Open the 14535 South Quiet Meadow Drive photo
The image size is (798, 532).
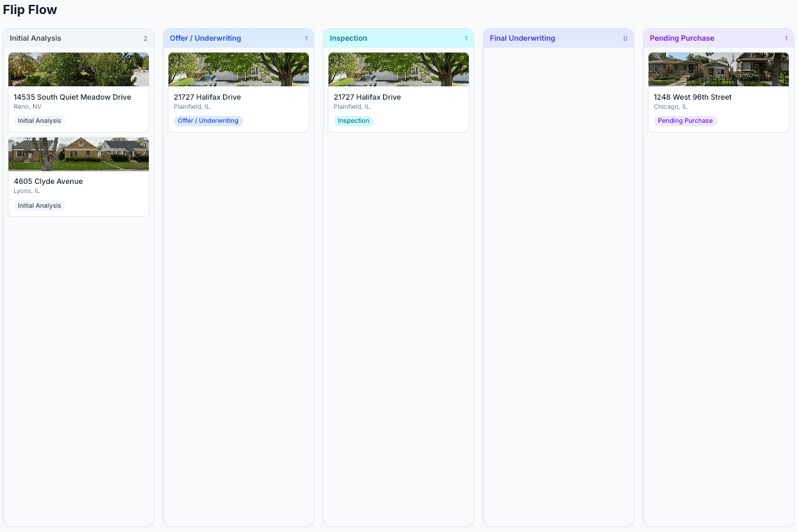79,69
